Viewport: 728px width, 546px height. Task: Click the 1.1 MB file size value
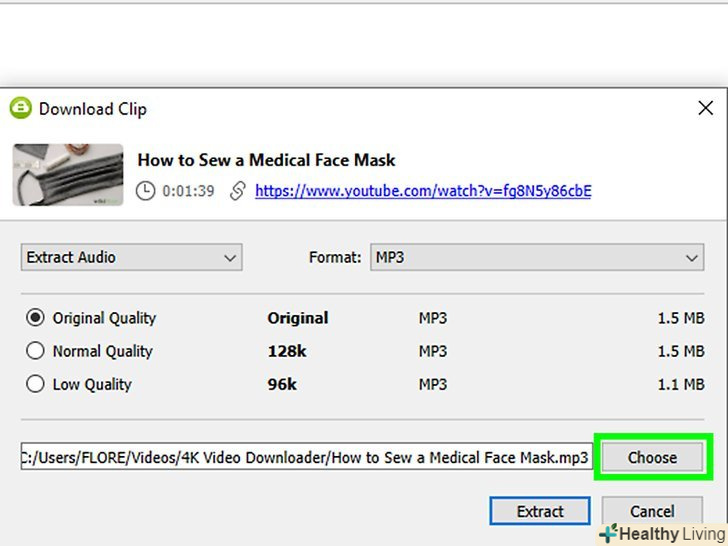coord(681,384)
